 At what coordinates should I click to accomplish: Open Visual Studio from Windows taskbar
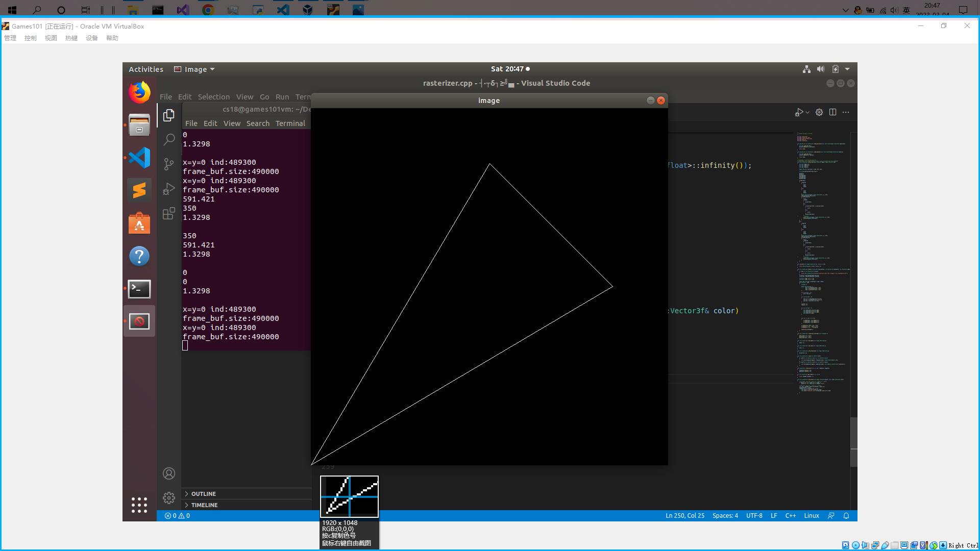(183, 10)
